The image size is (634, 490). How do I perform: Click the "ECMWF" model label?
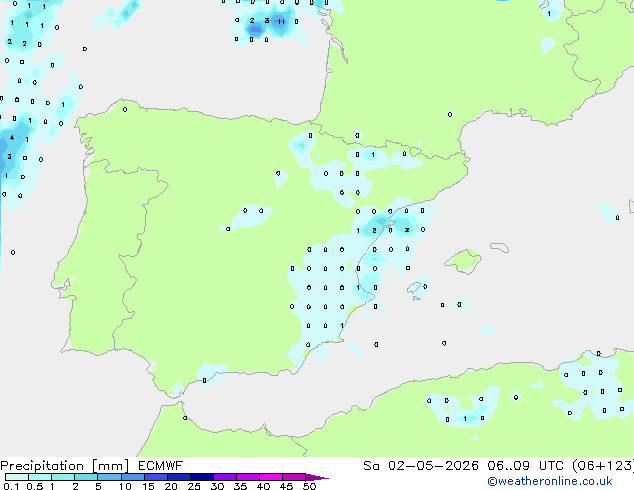161,466
